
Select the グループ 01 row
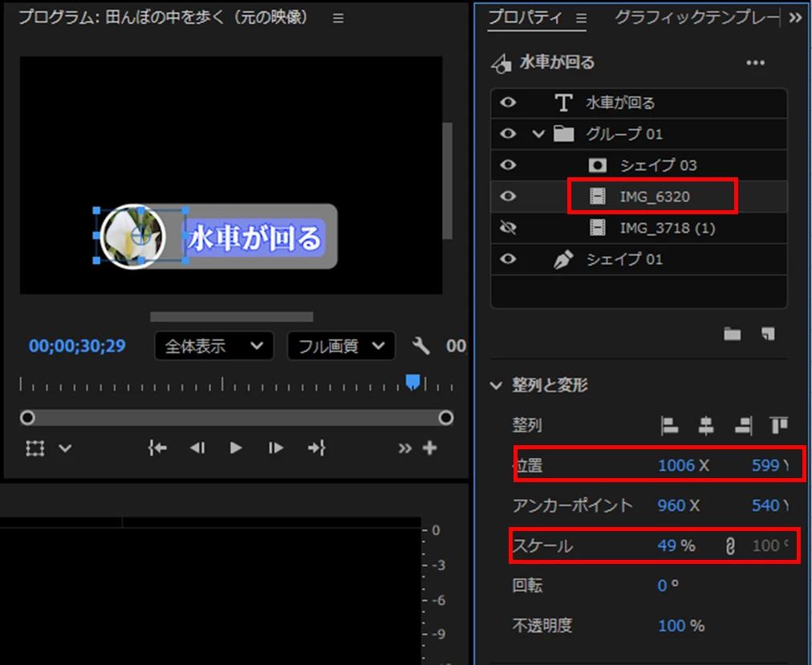click(x=639, y=134)
